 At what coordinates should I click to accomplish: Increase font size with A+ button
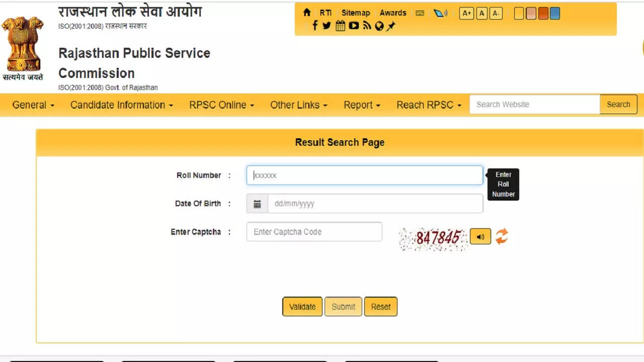(x=466, y=14)
